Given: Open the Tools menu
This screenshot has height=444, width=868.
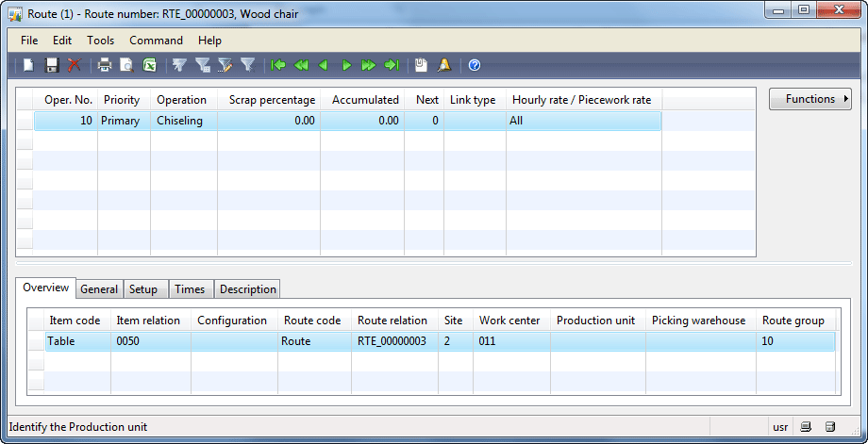Looking at the screenshot, I should tap(100, 41).
